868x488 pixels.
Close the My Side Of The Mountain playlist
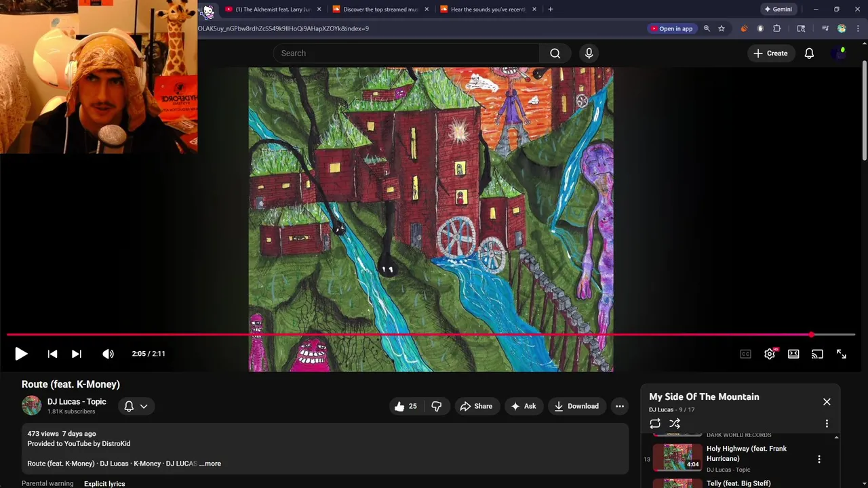pyautogui.click(x=827, y=402)
